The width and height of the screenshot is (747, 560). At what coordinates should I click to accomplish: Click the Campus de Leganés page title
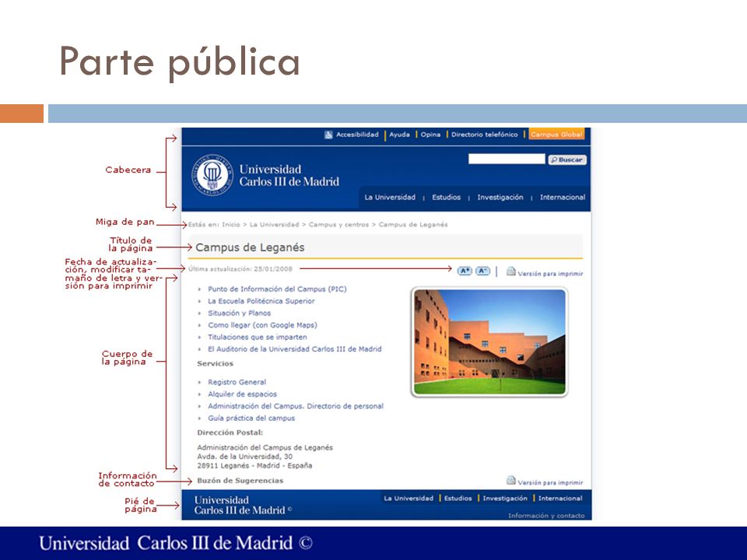click(x=250, y=247)
